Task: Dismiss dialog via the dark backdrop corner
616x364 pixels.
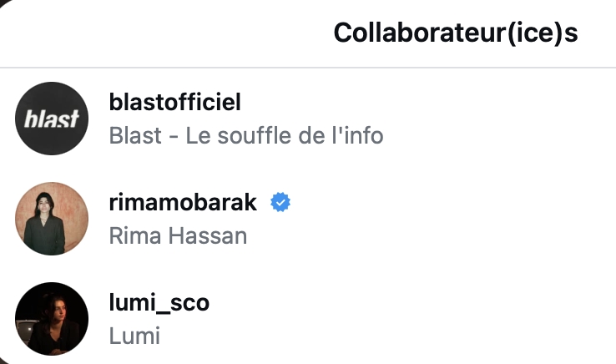Action: (3, 3)
